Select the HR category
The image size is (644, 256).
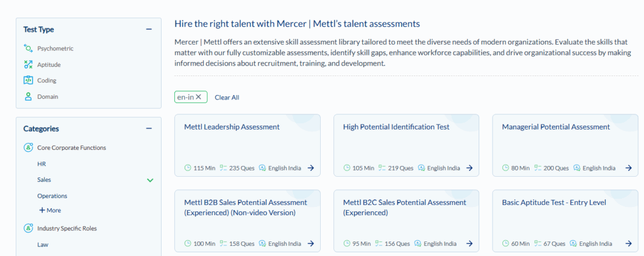(42, 164)
